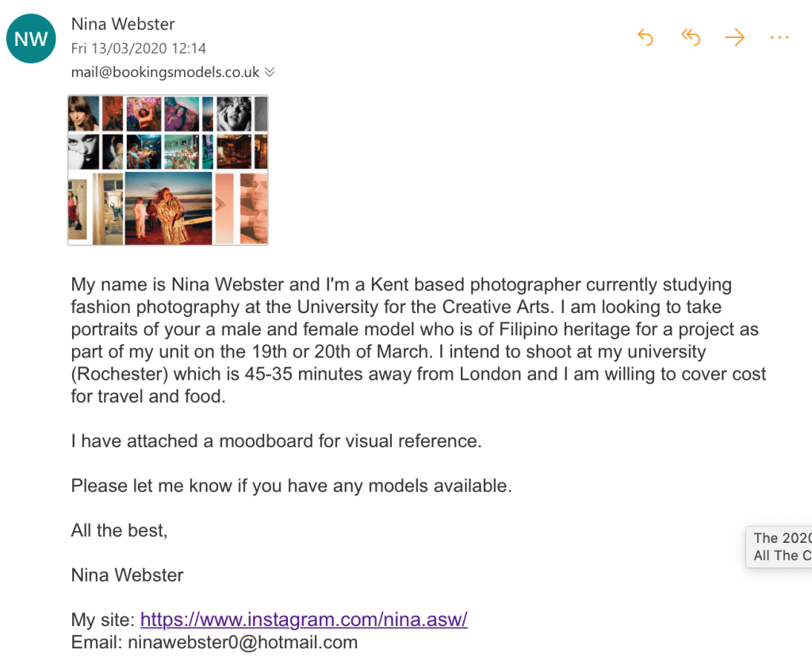Screen dimensions: 812x672
Task: Click the line mentioning attached moodboard
Action: 276,441
